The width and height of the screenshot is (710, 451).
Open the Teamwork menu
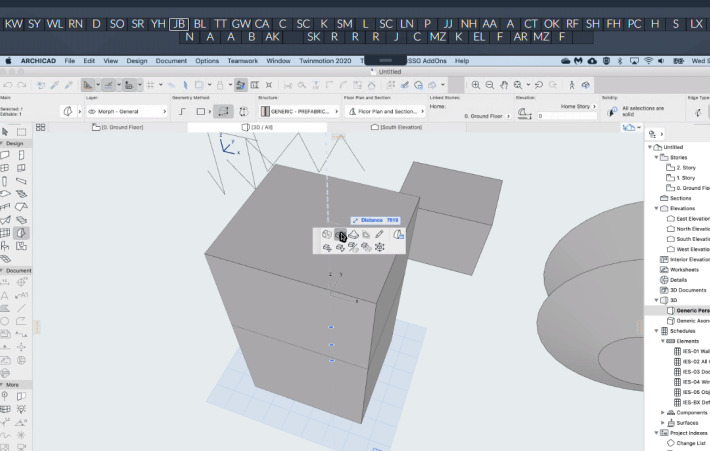pos(242,61)
